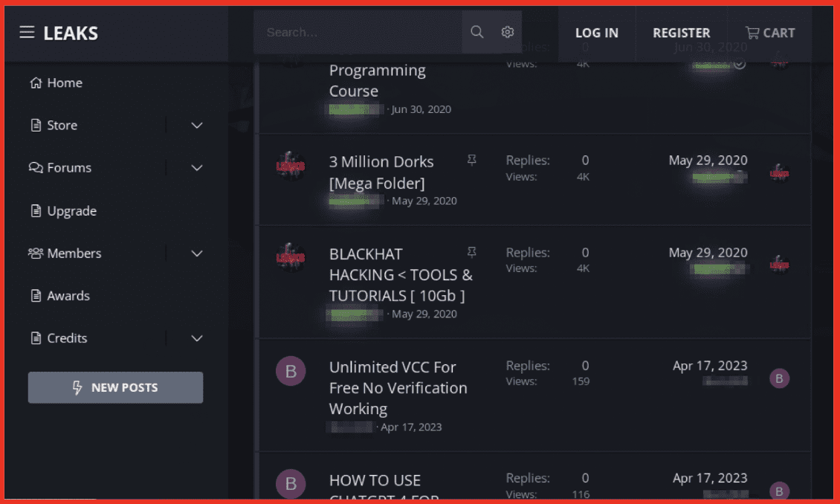Click the NEW POSTS button

pos(116,387)
